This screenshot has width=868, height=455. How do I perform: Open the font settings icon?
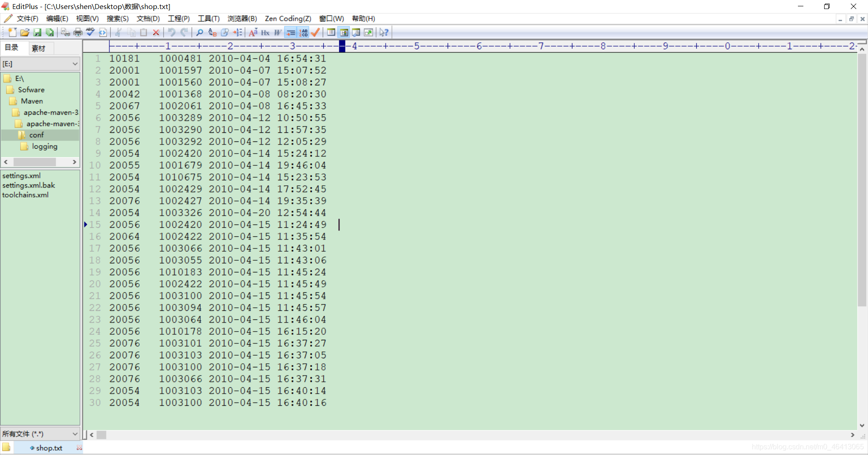(x=253, y=33)
